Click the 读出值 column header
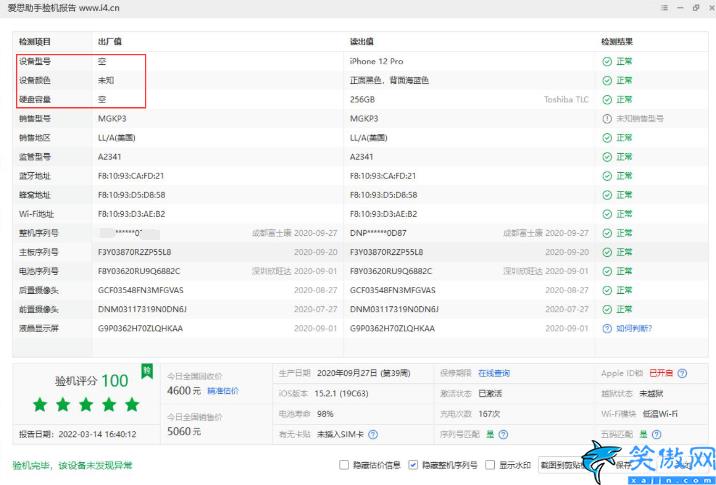Screen dimensions: 716x485 362,42
